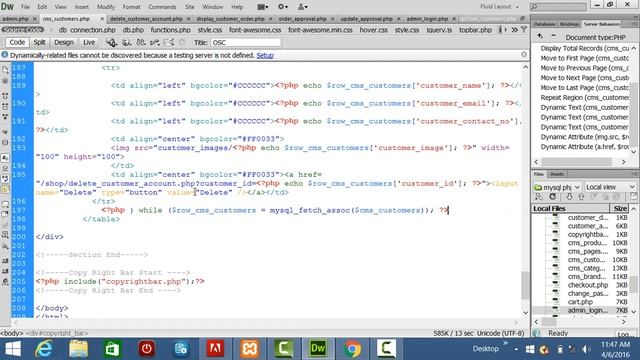This screenshot has height=360, width=640.
Task: Open related file topbar.php
Action: pyautogui.click(x=475, y=30)
